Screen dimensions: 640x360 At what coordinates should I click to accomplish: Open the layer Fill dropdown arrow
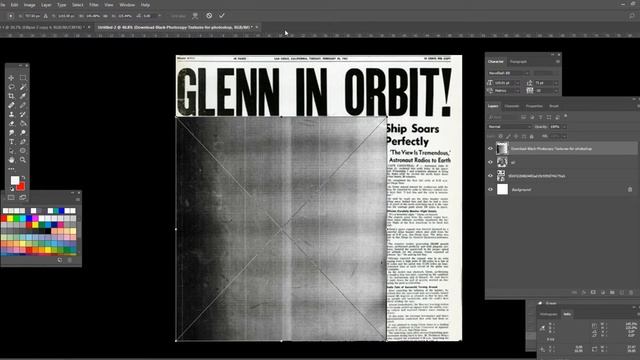[564, 136]
